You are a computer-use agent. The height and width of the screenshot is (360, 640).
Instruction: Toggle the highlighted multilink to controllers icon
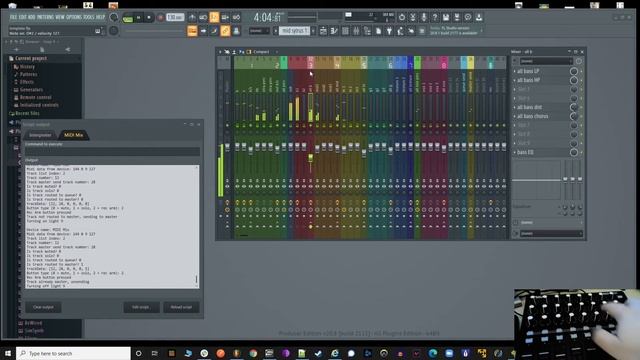pyautogui.click(x=225, y=31)
